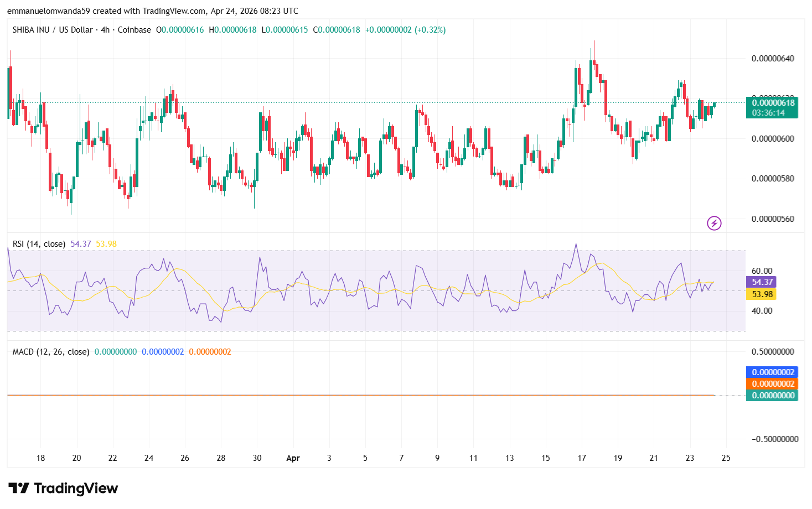Open the RSI (14, close) indicator legend
Screen dimensions: 812x509
point(39,244)
